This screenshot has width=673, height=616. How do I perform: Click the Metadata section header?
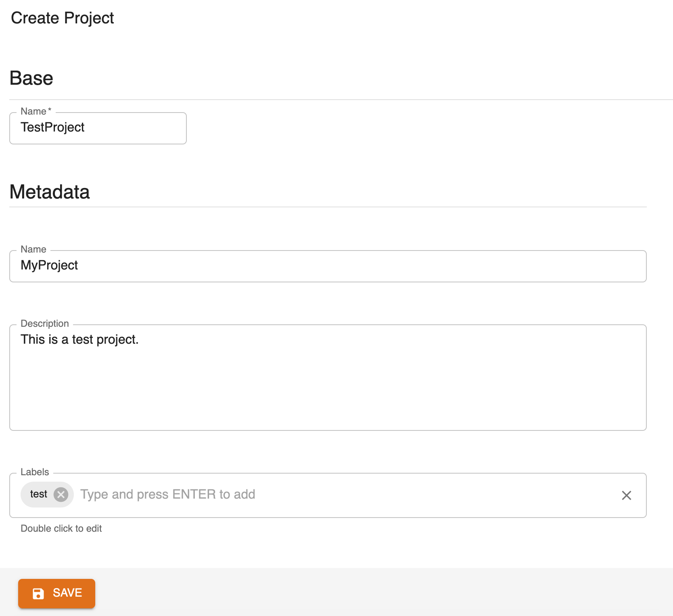(50, 192)
